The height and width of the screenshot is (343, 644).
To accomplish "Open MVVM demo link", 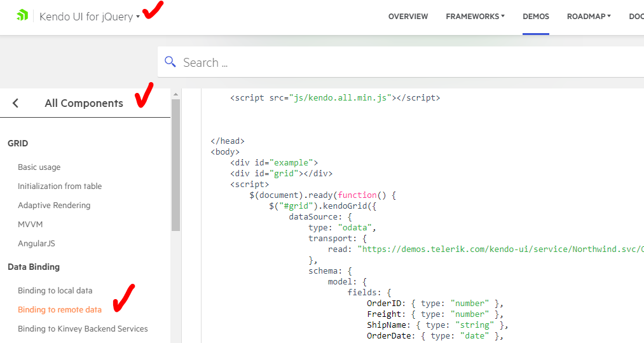I will pos(30,225).
